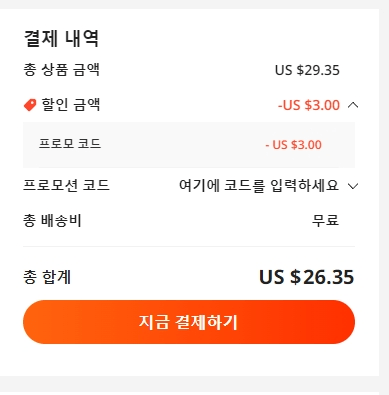389x395 pixels.
Task: Open the 여기에 코드를 입력하세요 code field
Action: (259, 185)
